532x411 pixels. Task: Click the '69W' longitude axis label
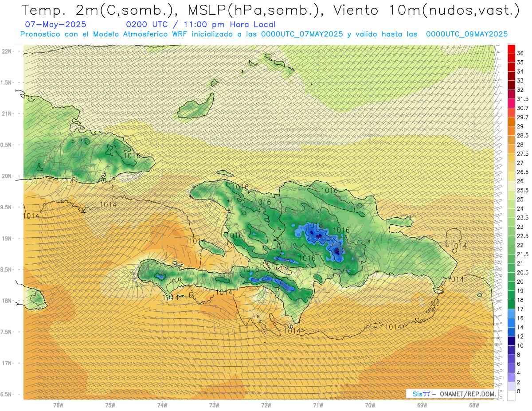point(422,405)
